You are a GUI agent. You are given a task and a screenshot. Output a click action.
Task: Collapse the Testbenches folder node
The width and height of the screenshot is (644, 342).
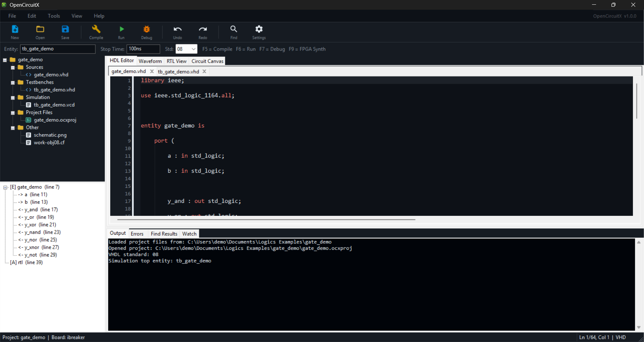pyautogui.click(x=13, y=82)
